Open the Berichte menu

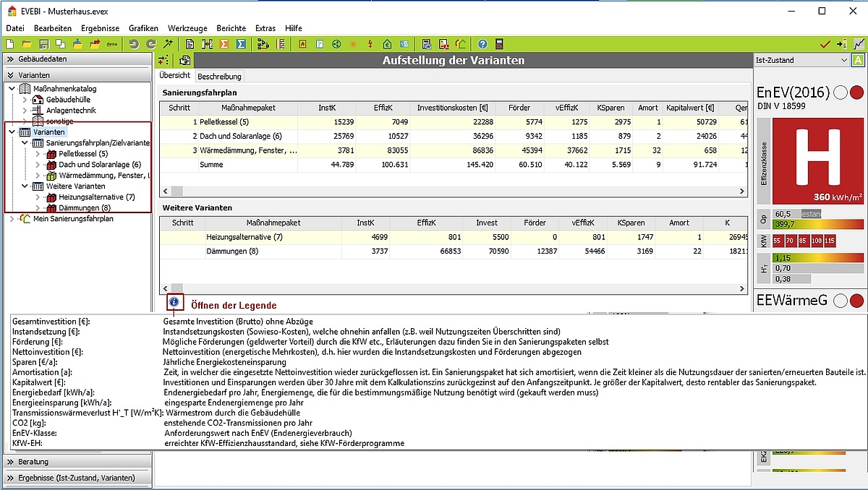point(231,28)
